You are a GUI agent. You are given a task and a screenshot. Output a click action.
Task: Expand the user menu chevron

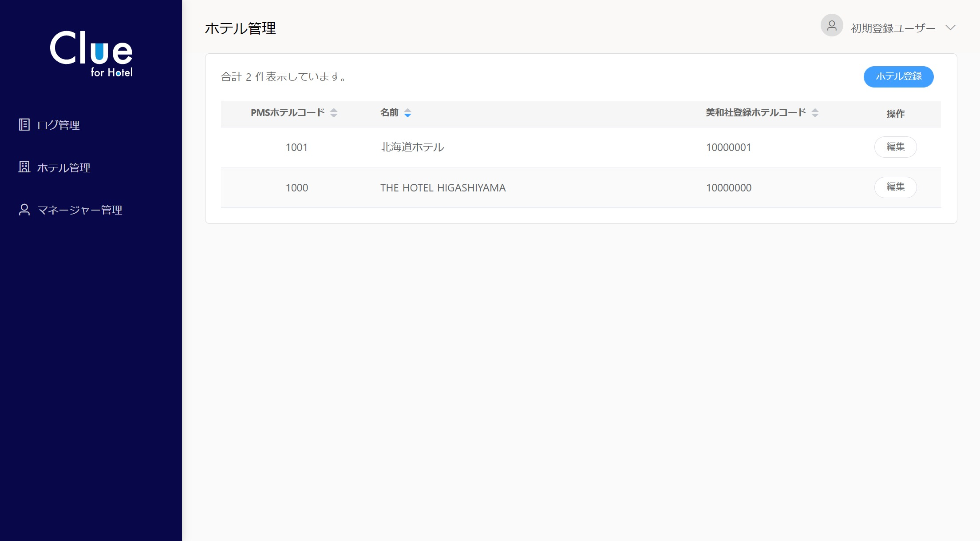click(950, 28)
